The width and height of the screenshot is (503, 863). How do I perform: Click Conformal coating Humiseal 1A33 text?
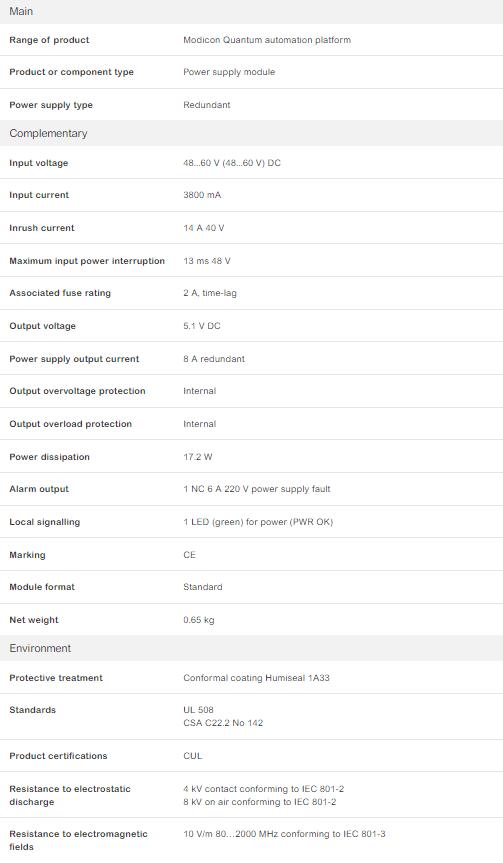pyautogui.click(x=256, y=678)
